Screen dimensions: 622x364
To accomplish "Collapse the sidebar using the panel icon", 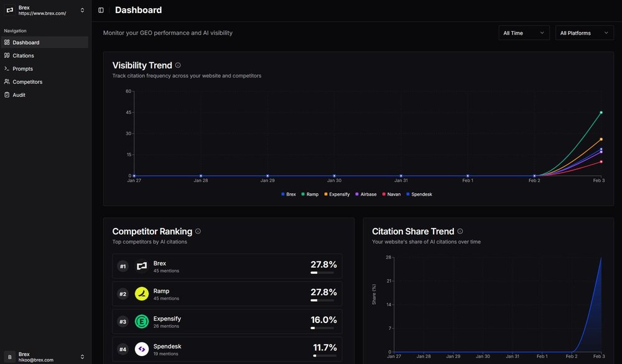I will coord(100,10).
